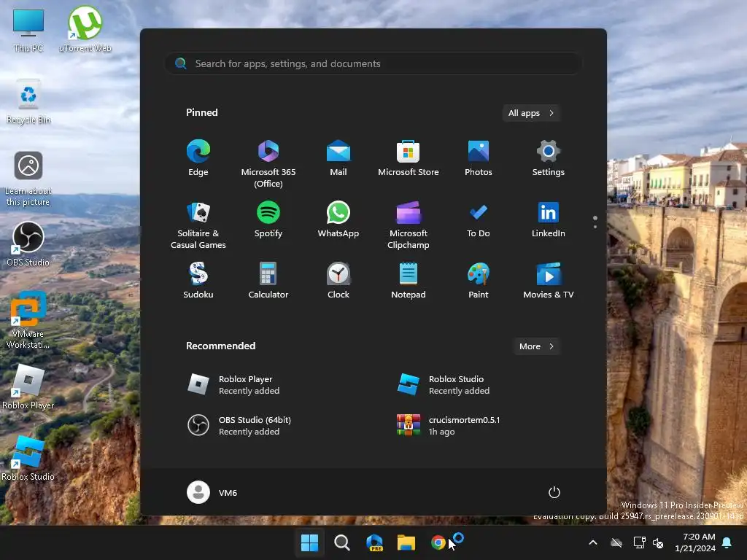Open Settings from pinned apps
This screenshot has width=747, height=560.
coord(549,158)
